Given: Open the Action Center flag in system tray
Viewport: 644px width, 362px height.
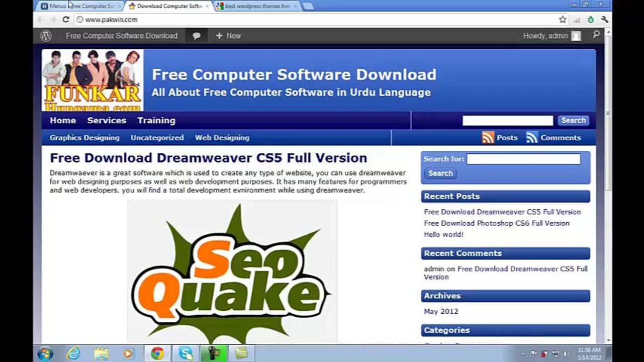Looking at the screenshot, I should pyautogui.click(x=534, y=353).
